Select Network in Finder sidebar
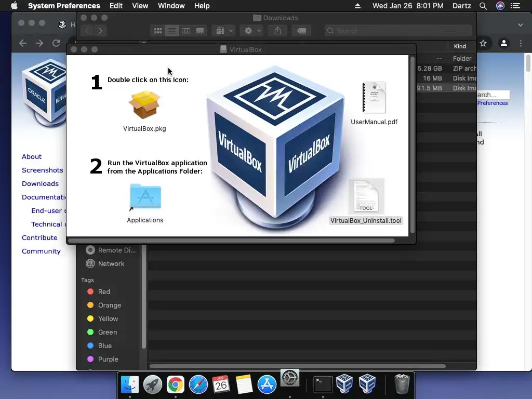This screenshot has height=399, width=532. coord(105,263)
